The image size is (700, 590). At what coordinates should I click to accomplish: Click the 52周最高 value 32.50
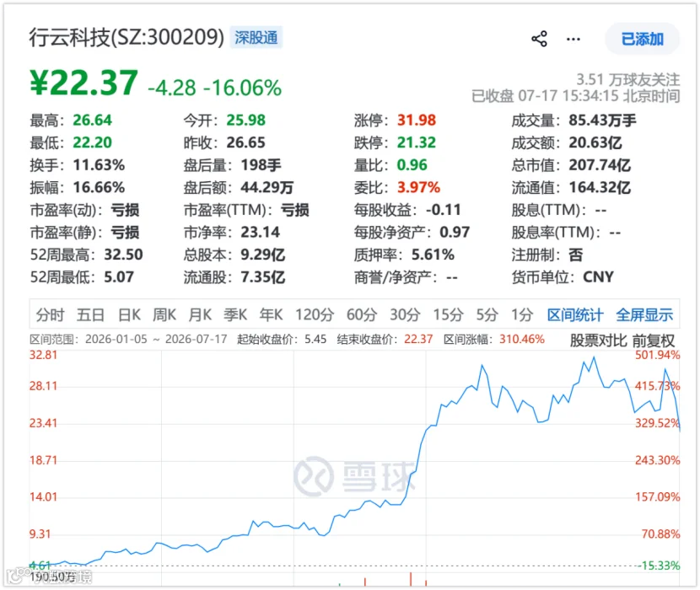point(124,255)
